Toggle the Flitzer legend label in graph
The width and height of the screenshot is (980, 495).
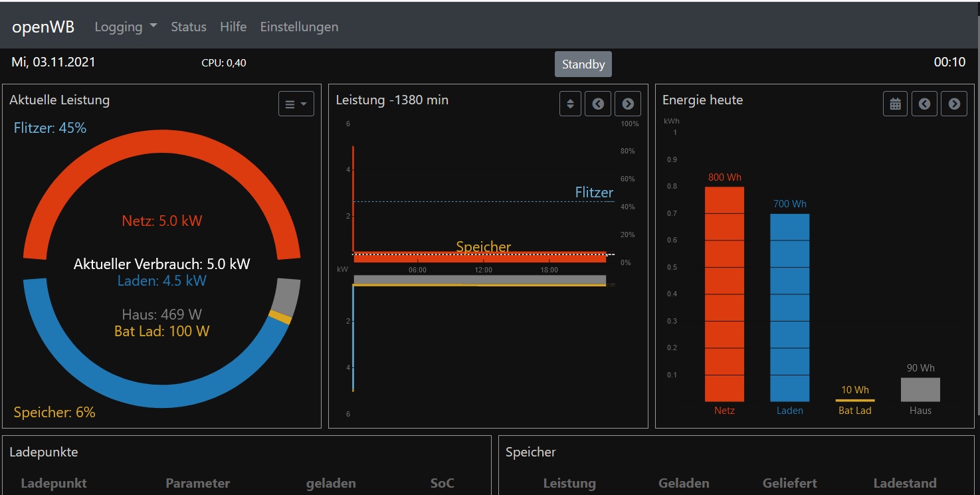point(594,193)
